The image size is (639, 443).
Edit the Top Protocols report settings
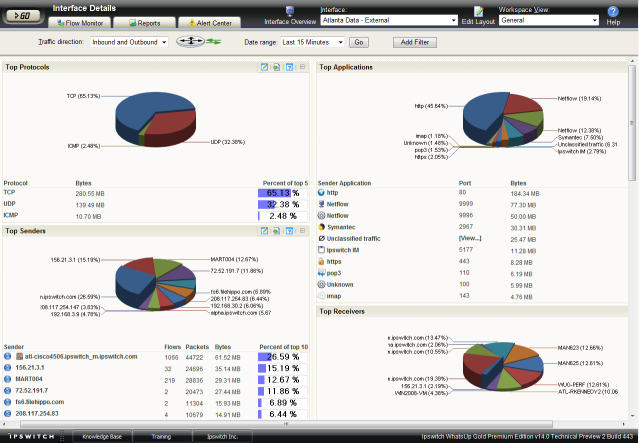[x=264, y=67]
